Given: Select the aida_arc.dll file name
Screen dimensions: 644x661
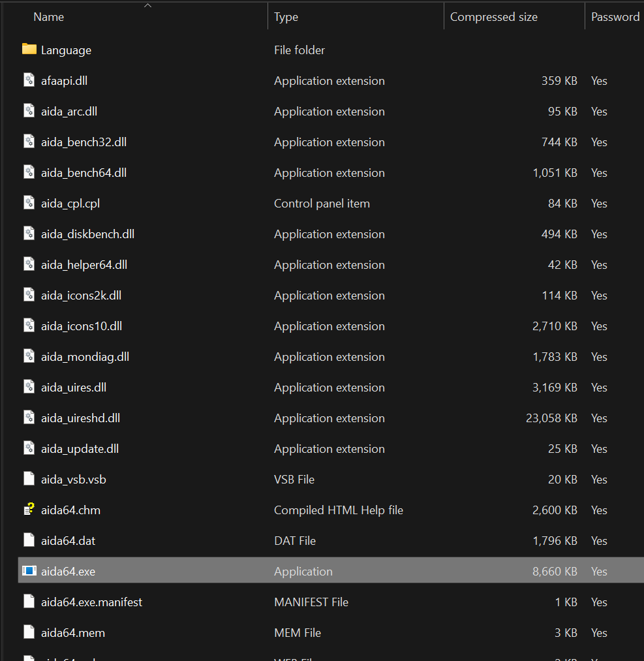Looking at the screenshot, I should tap(69, 112).
